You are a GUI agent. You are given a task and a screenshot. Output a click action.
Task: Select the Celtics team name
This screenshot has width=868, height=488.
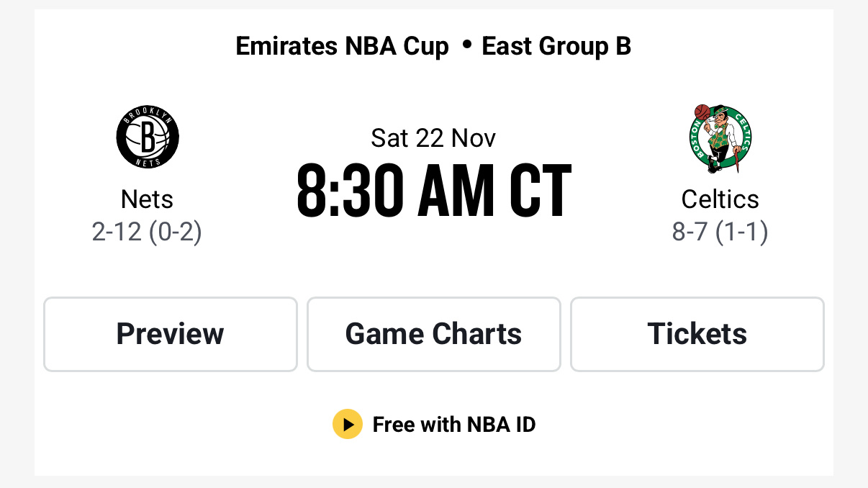720,199
